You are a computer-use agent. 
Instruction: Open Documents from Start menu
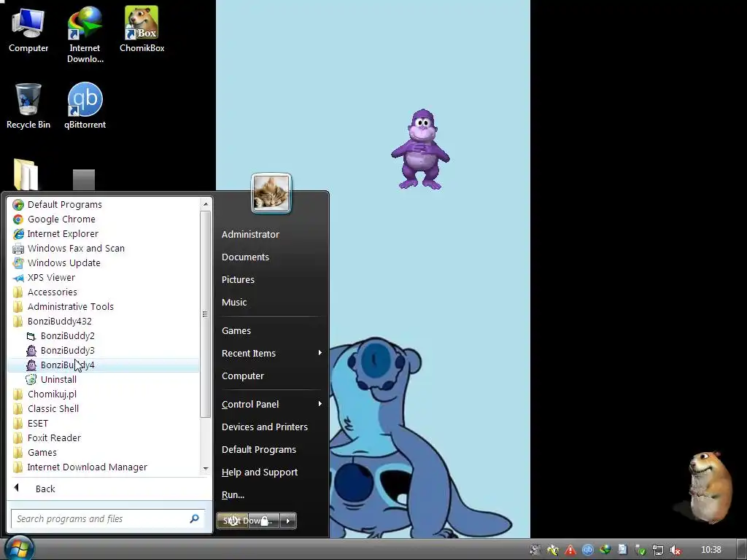pos(271,257)
